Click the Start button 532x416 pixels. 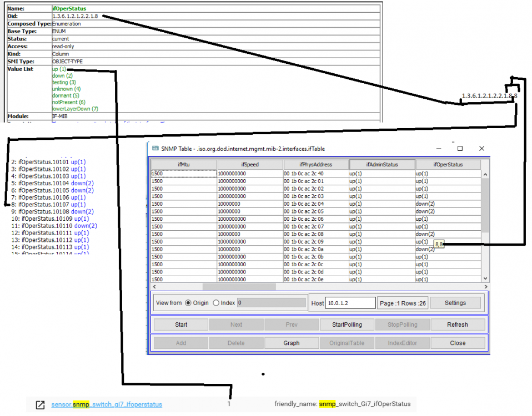[180, 324]
